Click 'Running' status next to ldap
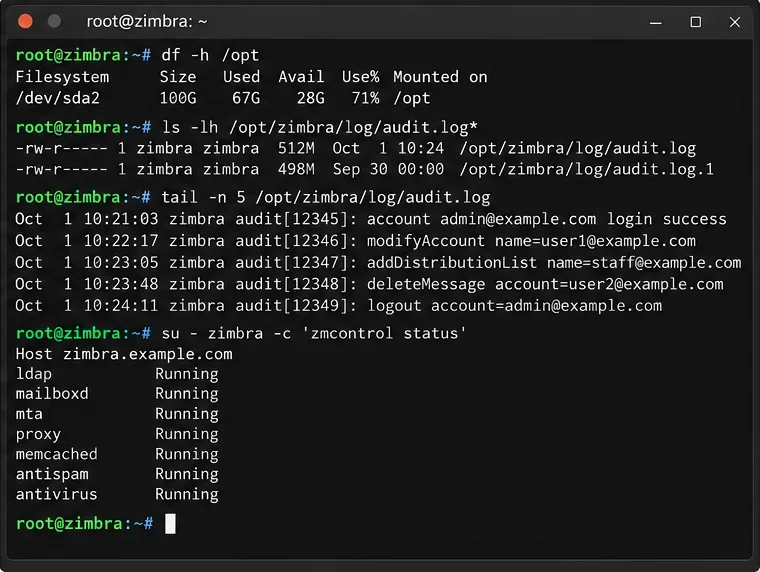 tap(187, 374)
